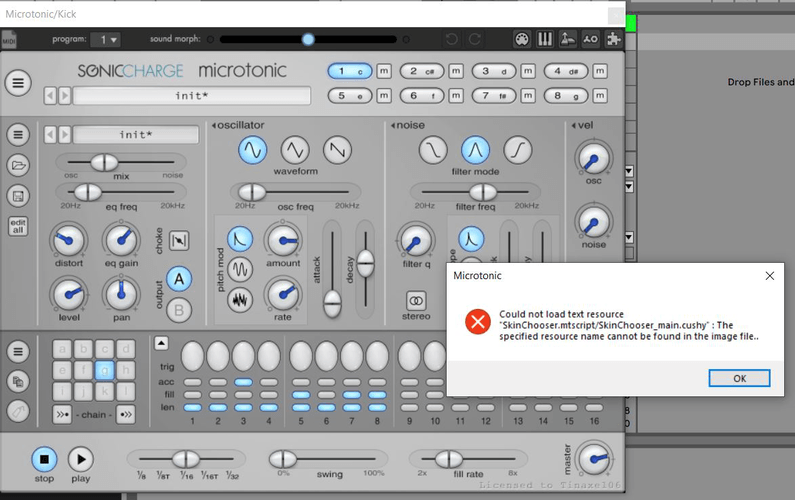Click the osc/noise mix slider

(104, 162)
